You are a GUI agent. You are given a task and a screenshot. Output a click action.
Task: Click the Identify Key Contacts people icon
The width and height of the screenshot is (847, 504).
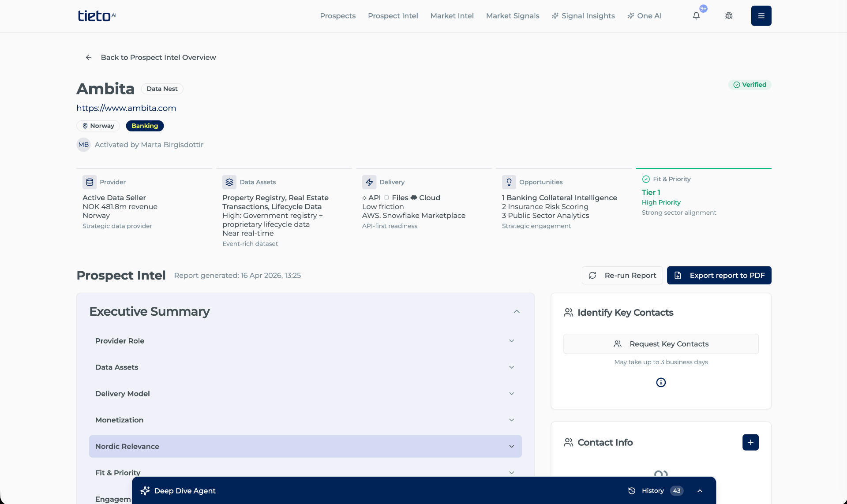tap(569, 313)
